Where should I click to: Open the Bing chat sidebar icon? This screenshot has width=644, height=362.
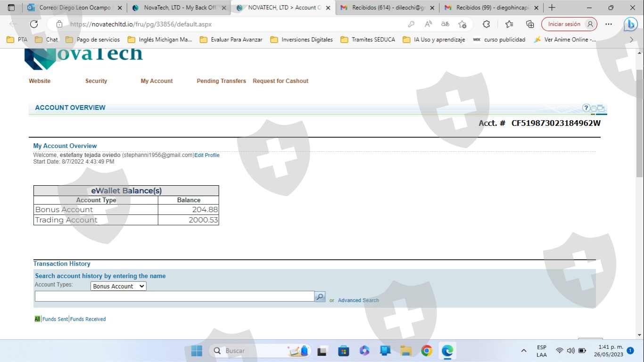click(x=630, y=24)
